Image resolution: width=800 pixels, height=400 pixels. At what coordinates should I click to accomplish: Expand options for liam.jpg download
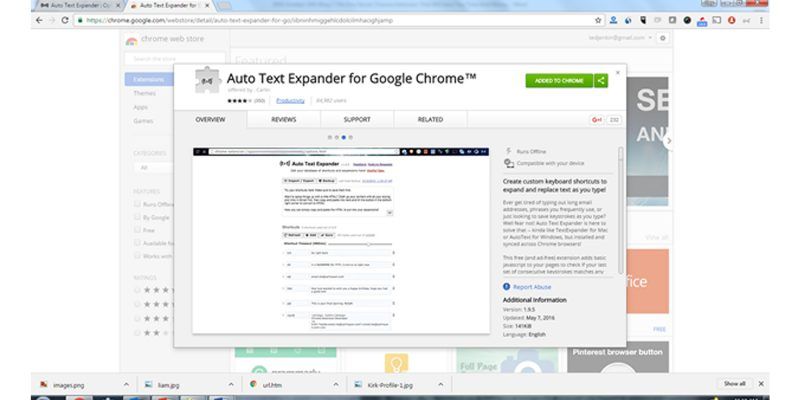(x=231, y=384)
